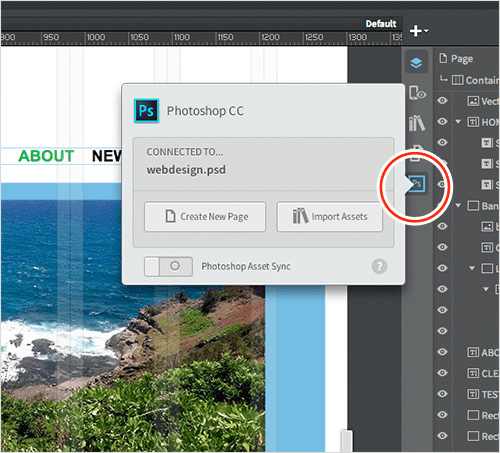Collapse the HOM layer group triangle
Screen dimensions: 500x453
coord(458,122)
